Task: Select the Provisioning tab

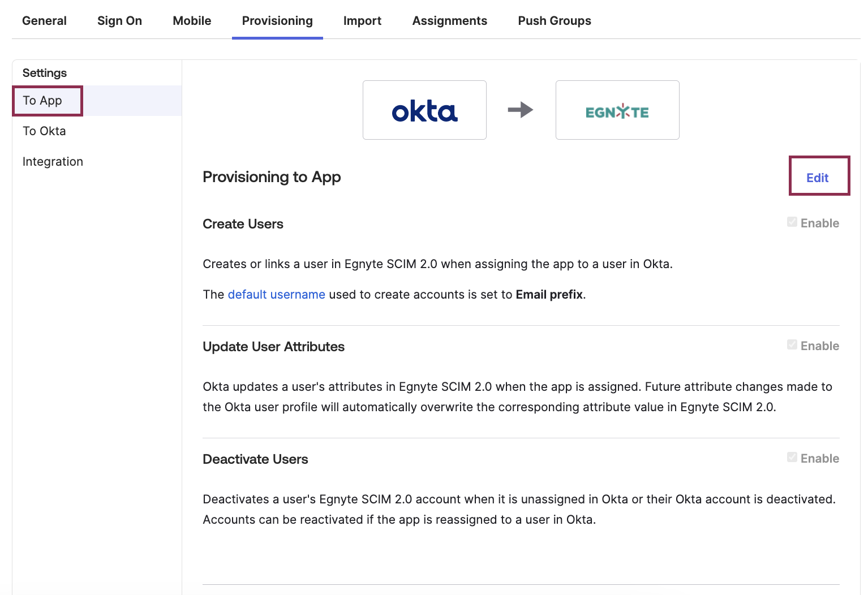Action: 277,20
